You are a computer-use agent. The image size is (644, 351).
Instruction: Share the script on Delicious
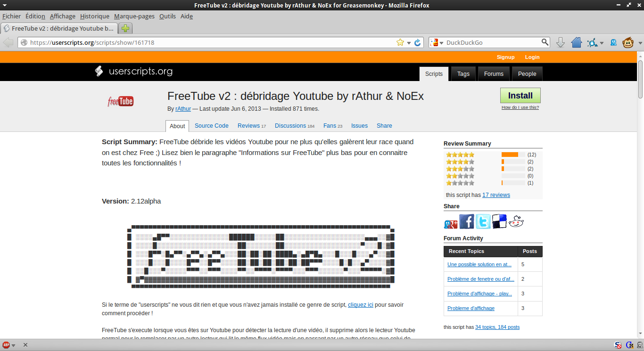[499, 221]
